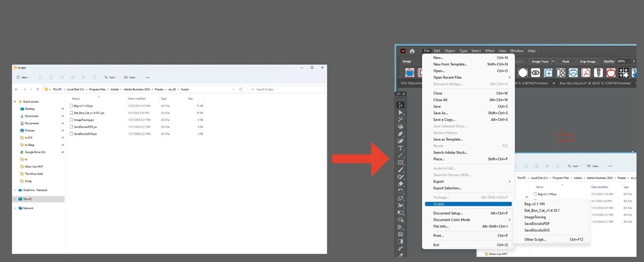Open the View dropdown in left Explorer window
The height and width of the screenshot is (262, 644).
point(131,77)
